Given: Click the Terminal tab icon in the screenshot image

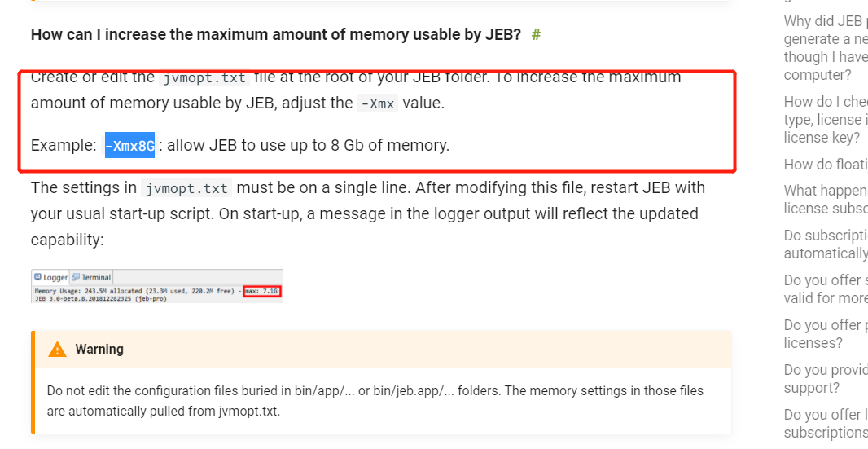Looking at the screenshot, I should (x=76, y=276).
